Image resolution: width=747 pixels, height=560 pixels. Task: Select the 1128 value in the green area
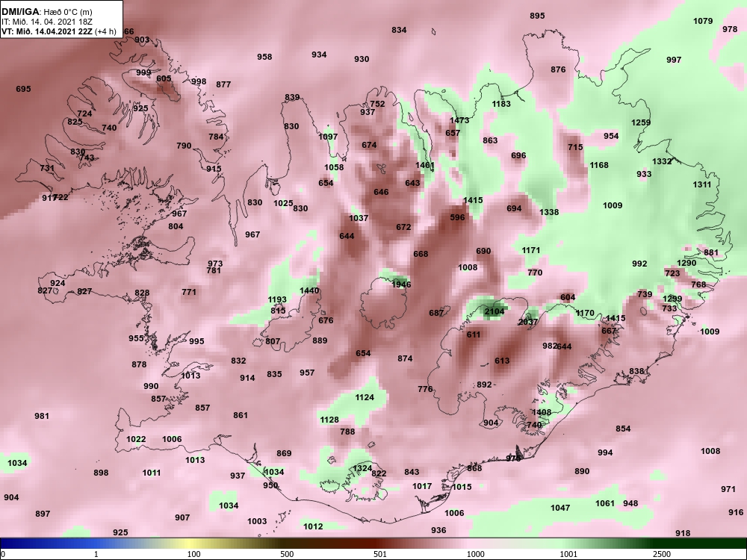pyautogui.click(x=329, y=420)
